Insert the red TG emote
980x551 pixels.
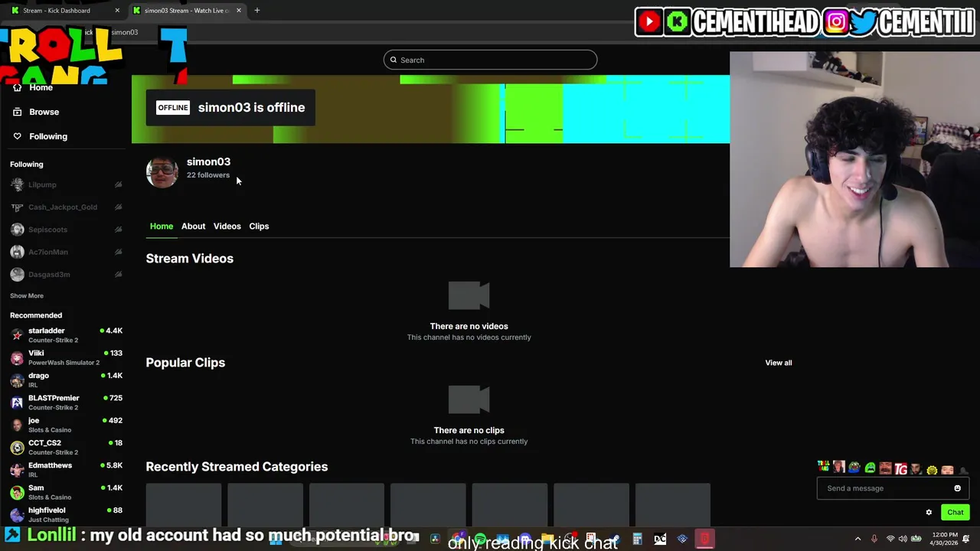click(901, 468)
